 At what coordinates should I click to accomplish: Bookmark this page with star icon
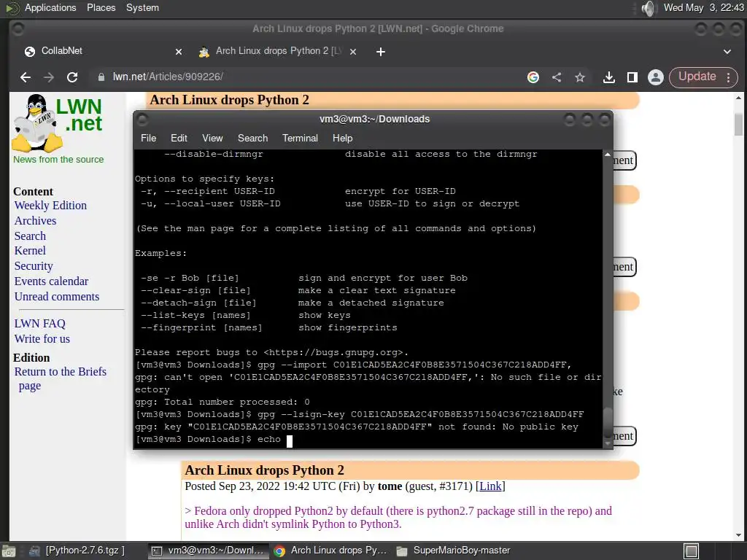point(580,77)
